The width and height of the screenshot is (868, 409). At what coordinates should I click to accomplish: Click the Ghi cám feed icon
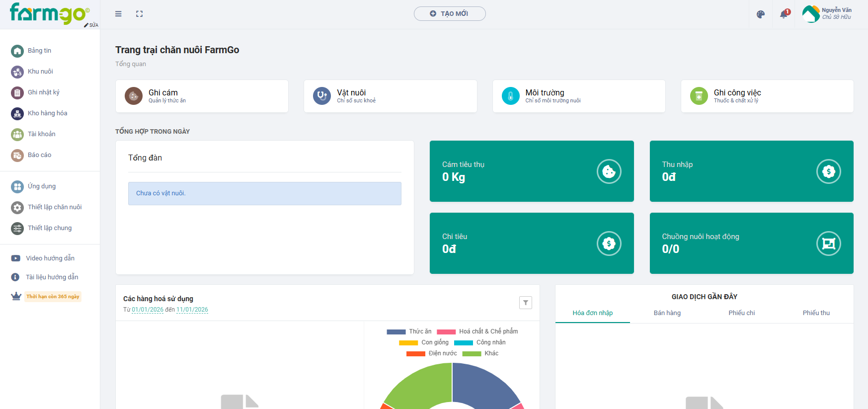click(x=134, y=96)
